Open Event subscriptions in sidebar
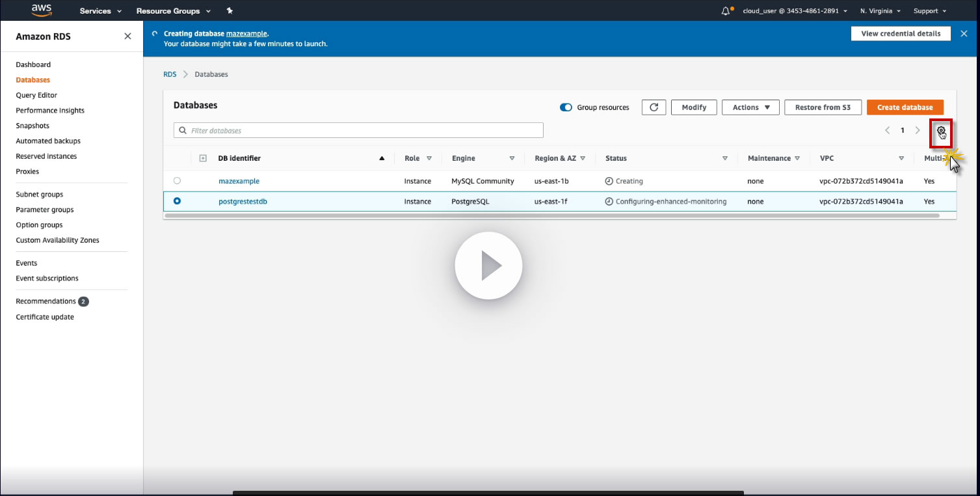Screen dimensions: 980x496 click(47, 278)
